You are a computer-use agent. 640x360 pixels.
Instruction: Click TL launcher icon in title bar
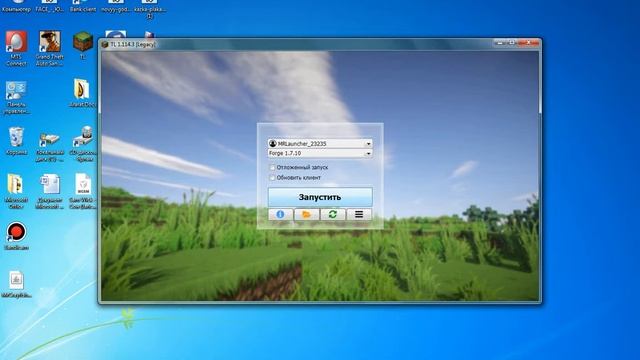click(x=105, y=44)
